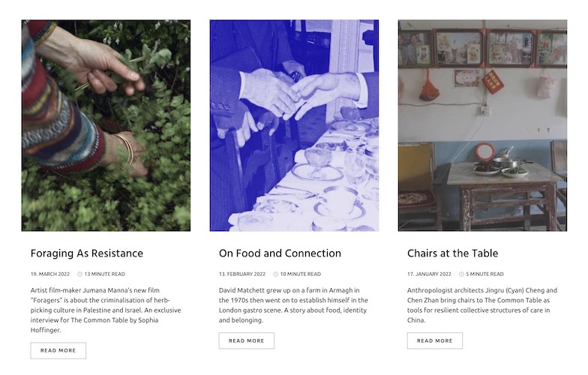Click the 13. February 2022 date
This screenshot has height=375, width=588.
(x=242, y=274)
